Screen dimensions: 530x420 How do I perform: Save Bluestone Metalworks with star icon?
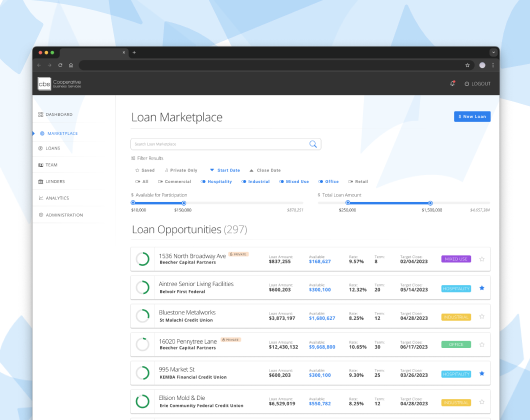point(482,317)
